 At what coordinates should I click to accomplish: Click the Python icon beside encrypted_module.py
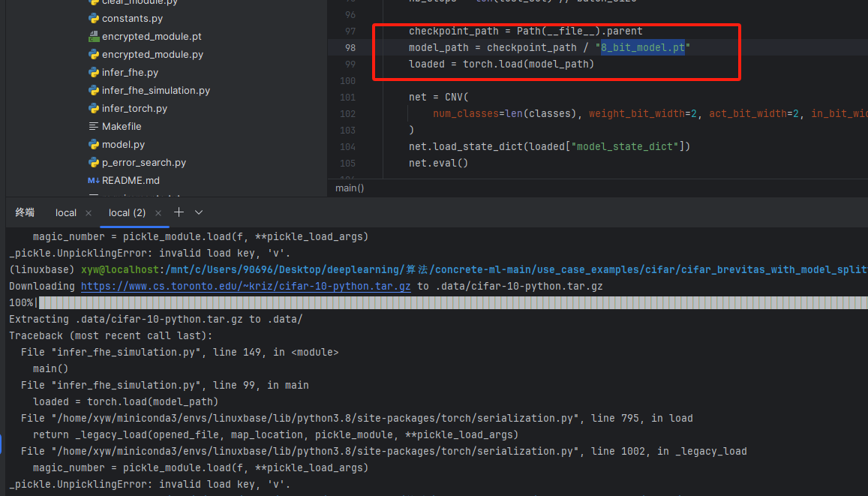[94, 54]
